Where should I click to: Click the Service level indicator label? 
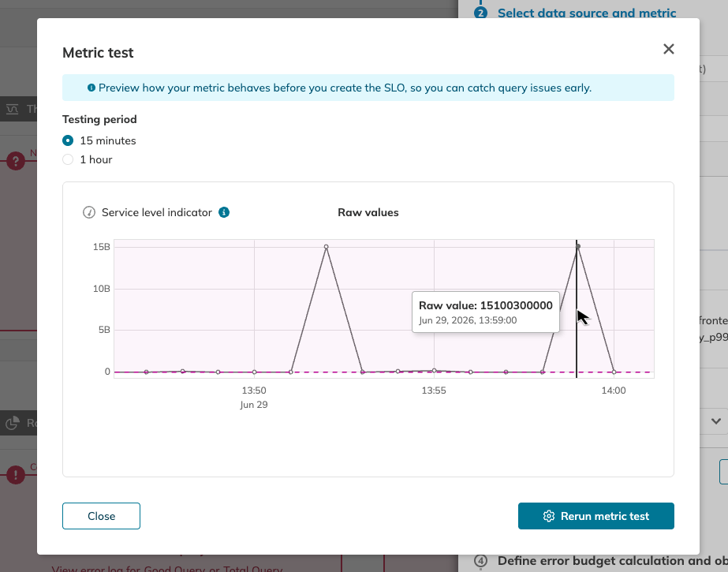pyautogui.click(x=157, y=212)
